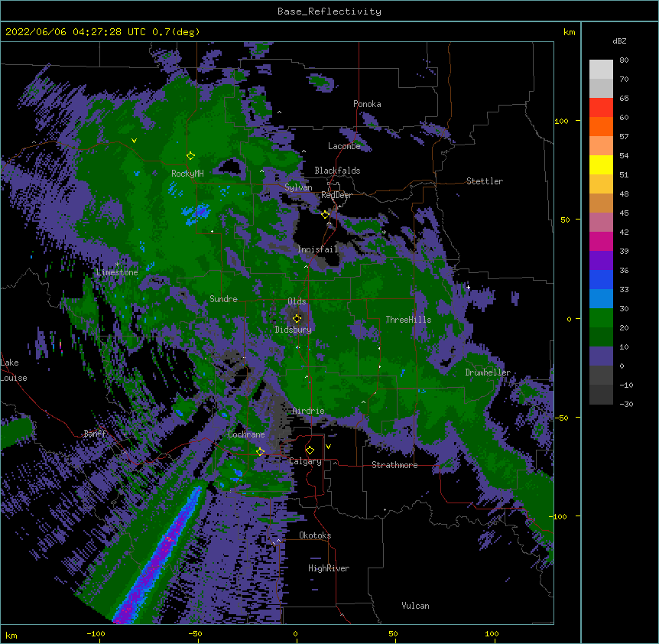Click the white 80 dBZ legend swatch
This screenshot has height=644, width=659.
click(x=601, y=70)
